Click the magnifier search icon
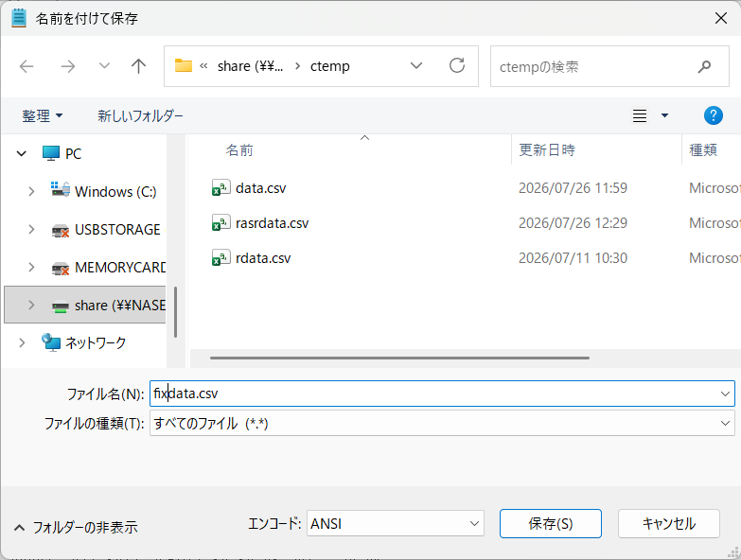 point(705,66)
